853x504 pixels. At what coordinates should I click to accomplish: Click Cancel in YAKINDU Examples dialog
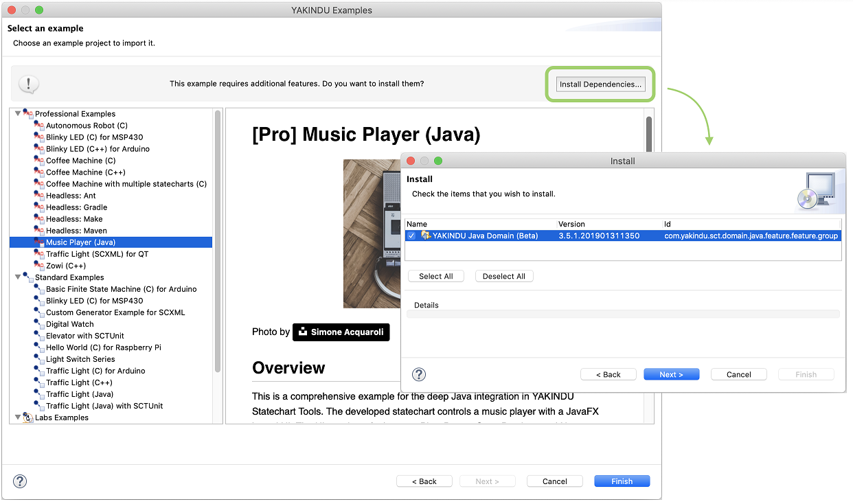[x=555, y=481]
